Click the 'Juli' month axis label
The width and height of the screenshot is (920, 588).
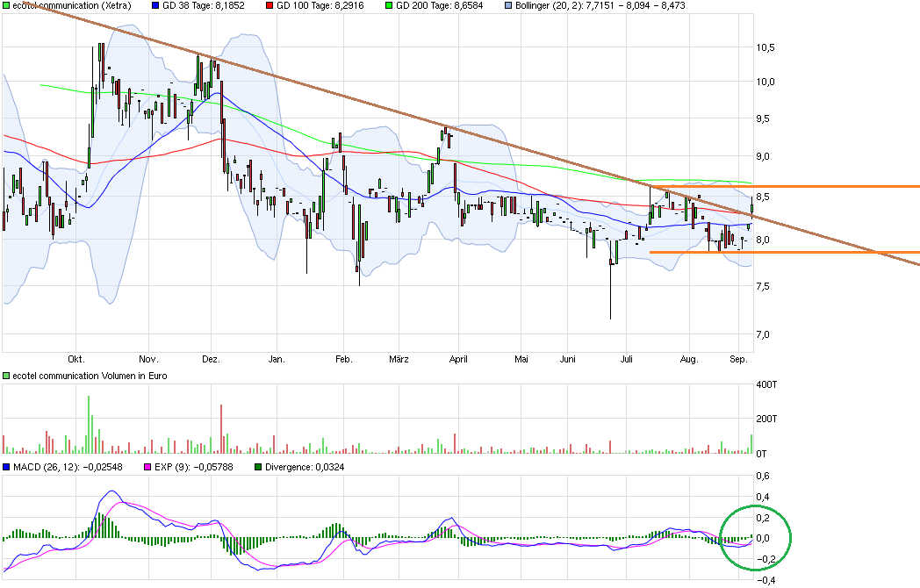point(626,359)
